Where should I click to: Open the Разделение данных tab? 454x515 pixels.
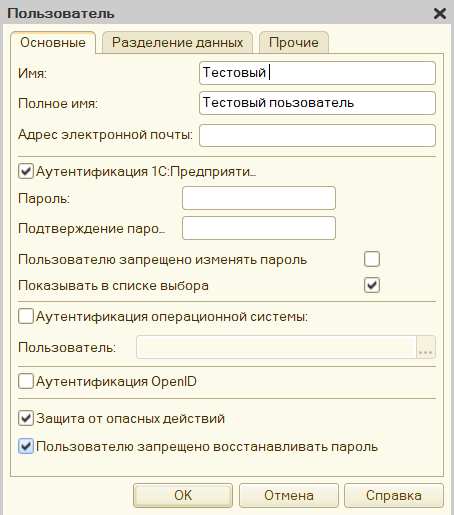177,42
